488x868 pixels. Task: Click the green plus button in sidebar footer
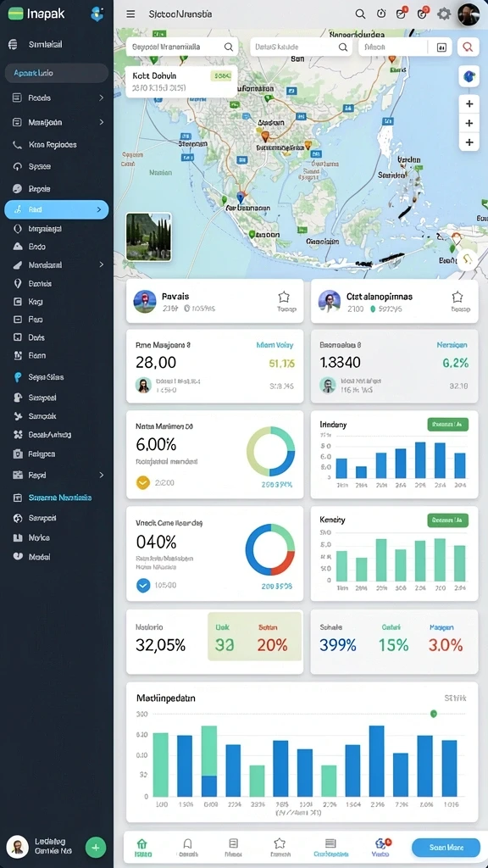pyautogui.click(x=95, y=847)
